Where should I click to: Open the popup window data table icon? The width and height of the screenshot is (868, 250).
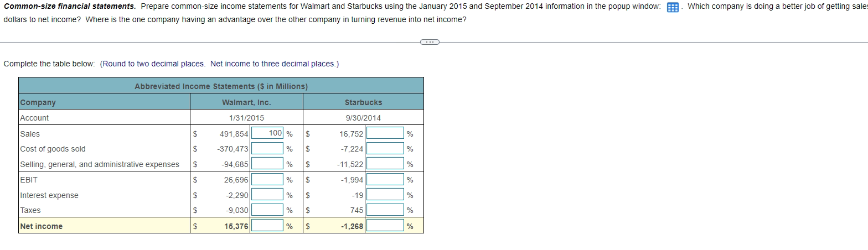tap(672, 7)
